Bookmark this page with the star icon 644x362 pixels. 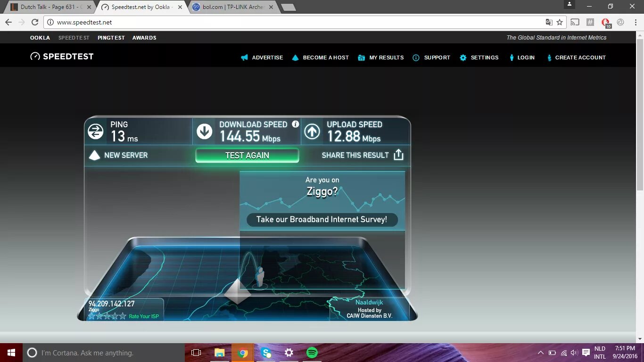pyautogui.click(x=560, y=22)
